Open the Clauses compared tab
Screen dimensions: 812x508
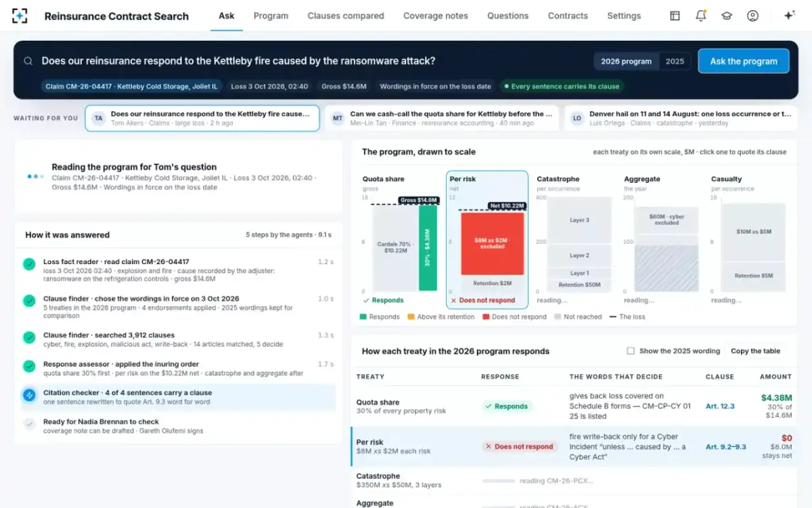[346, 16]
